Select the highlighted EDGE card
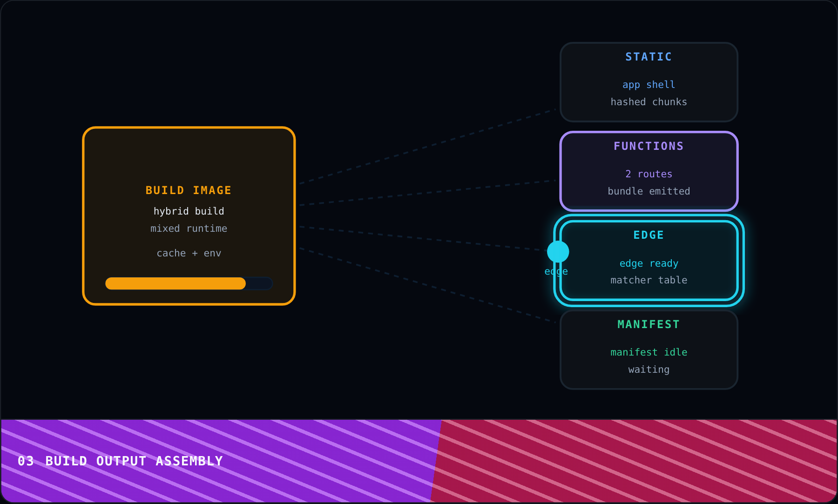This screenshot has width=838, height=504. 649,261
